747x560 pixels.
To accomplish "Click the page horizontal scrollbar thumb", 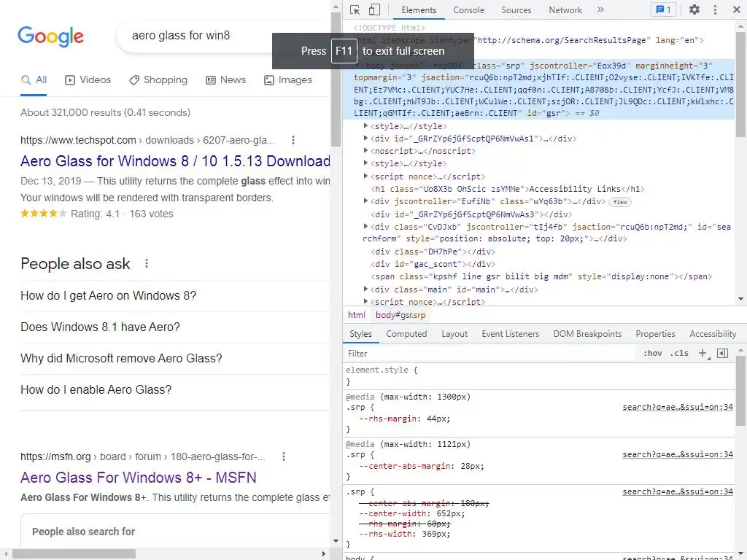I will (74, 554).
